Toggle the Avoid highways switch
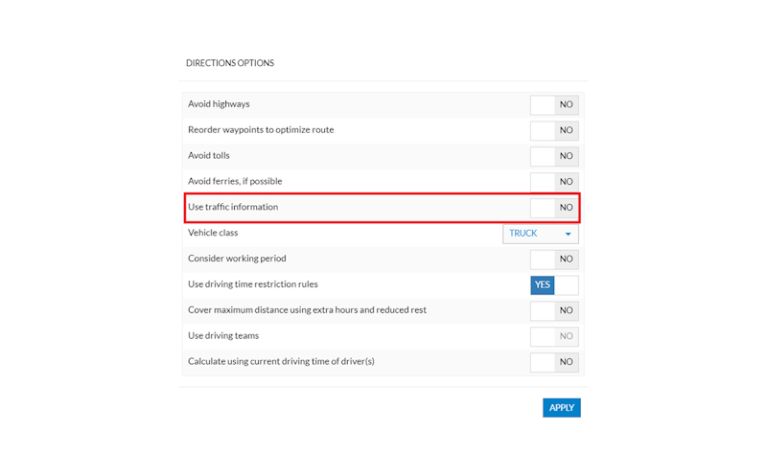The height and width of the screenshot is (475, 767). pyautogui.click(x=554, y=104)
